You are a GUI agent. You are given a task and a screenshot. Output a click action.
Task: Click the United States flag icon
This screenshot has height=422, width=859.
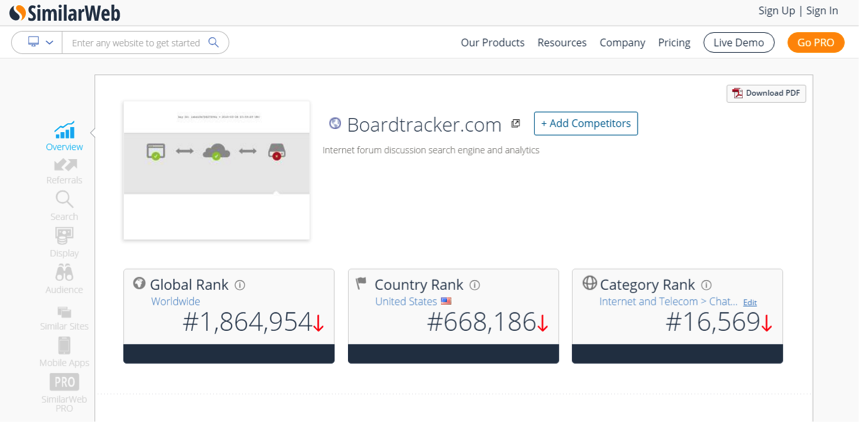point(446,301)
